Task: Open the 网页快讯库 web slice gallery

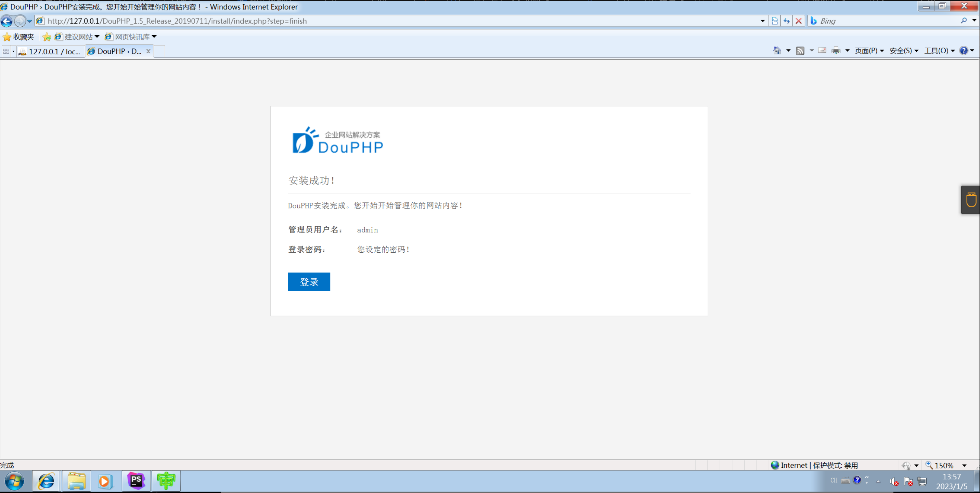Action: pos(131,37)
